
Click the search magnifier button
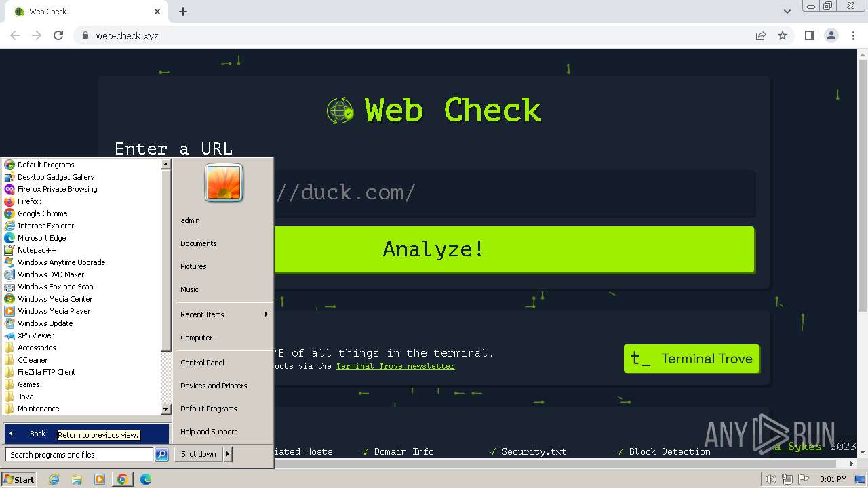[x=161, y=455]
